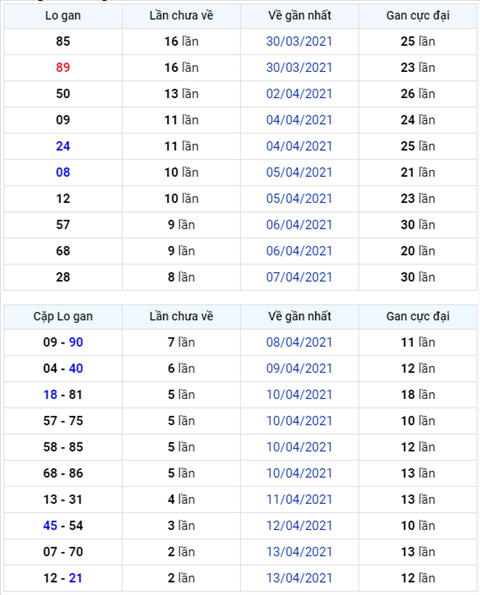Select the '7 lần' cell
This screenshot has width=480, height=595.
(181, 342)
